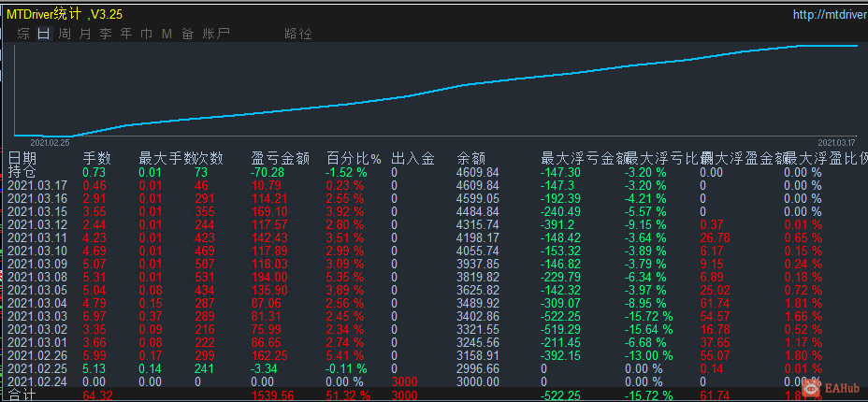The height and width of the screenshot is (402, 868).
Task: Click the 1539.56 total profit value
Action: coord(272,395)
